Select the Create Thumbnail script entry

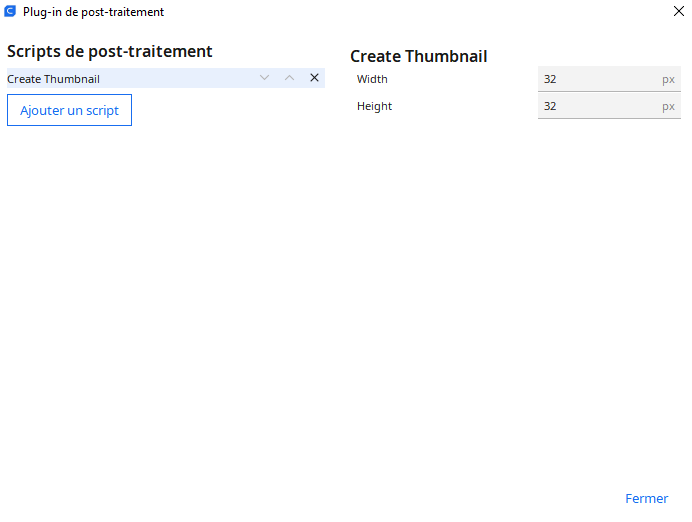coord(120,78)
